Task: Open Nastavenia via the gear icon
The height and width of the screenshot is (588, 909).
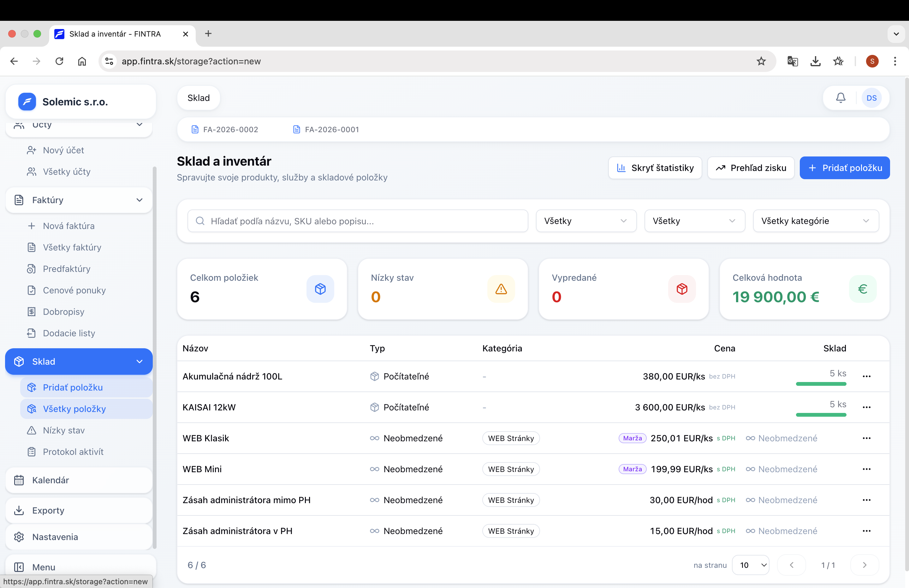Action: [19, 537]
